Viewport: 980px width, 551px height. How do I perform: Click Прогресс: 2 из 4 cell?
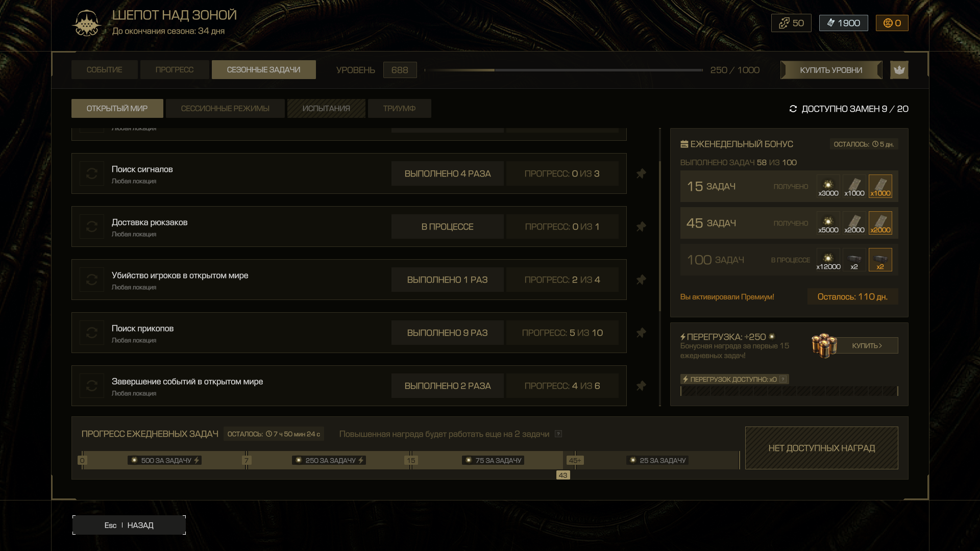pyautogui.click(x=562, y=280)
